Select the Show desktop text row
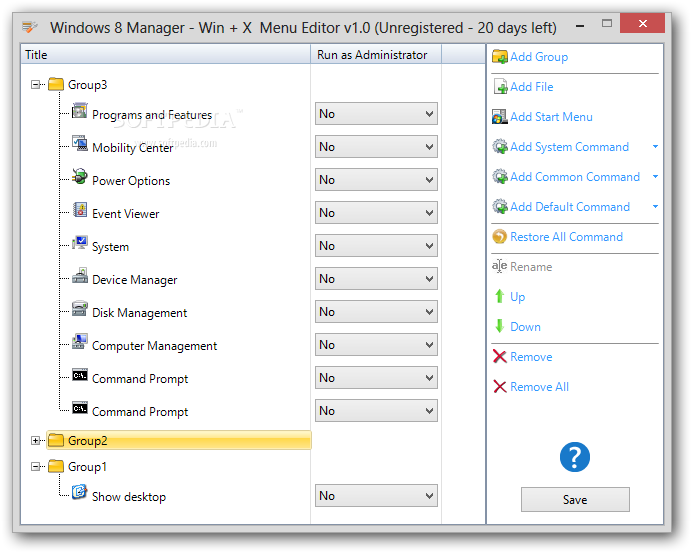Screen dimensions: 692x553 129,497
